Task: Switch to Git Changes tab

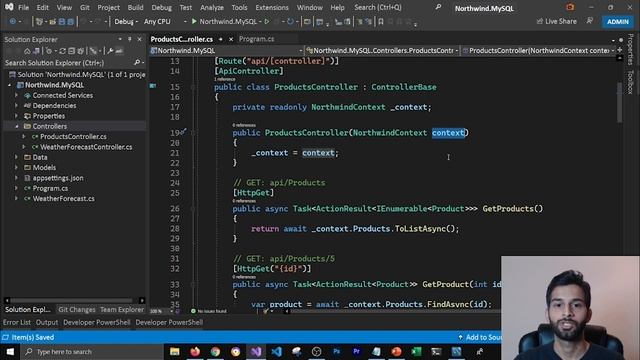Action: point(76,309)
